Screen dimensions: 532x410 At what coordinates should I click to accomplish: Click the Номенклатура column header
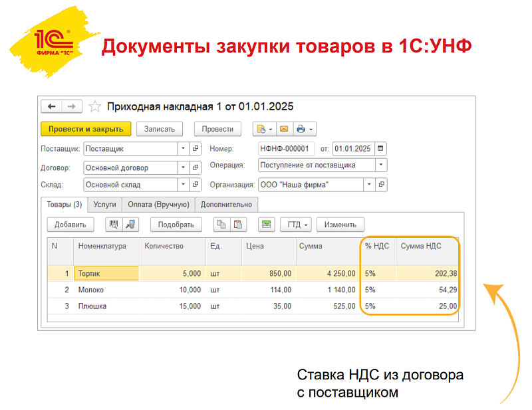tap(106, 251)
